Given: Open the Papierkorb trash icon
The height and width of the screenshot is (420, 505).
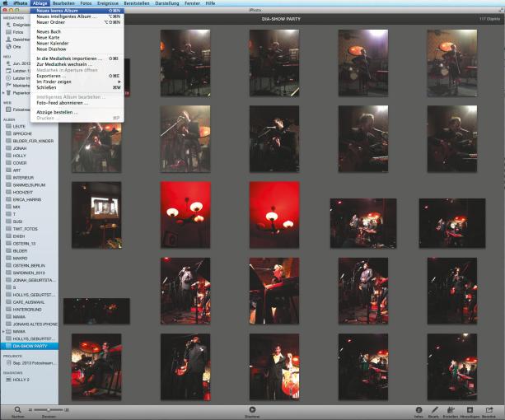Looking at the screenshot, I should click(x=9, y=93).
